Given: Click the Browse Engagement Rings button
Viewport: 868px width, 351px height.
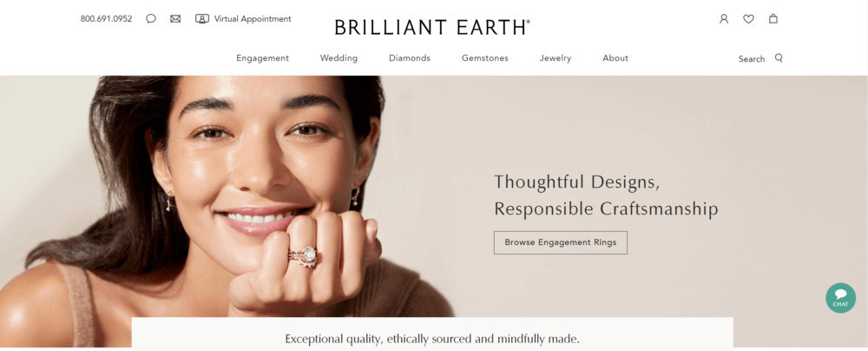Looking at the screenshot, I should [x=560, y=243].
